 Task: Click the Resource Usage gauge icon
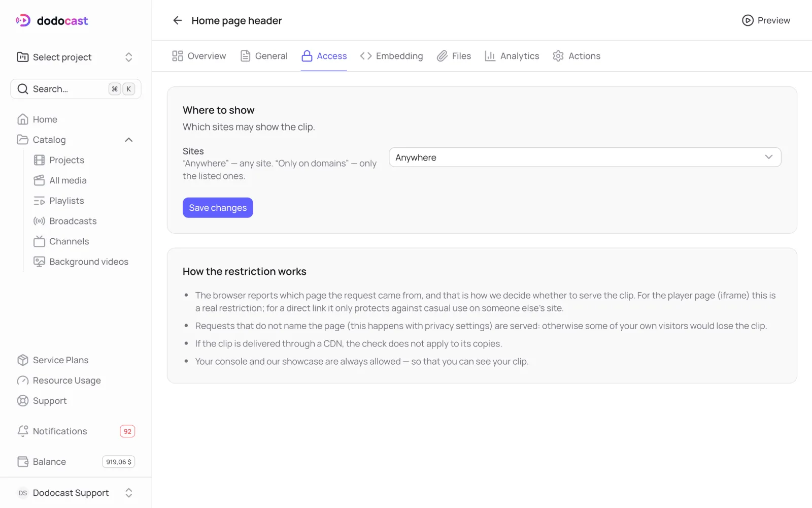pos(23,380)
